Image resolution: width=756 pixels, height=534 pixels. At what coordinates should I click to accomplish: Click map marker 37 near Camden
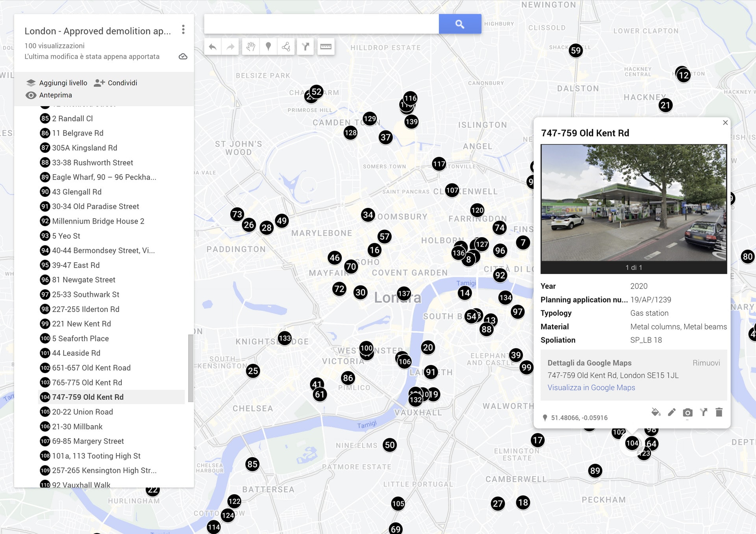[385, 137]
